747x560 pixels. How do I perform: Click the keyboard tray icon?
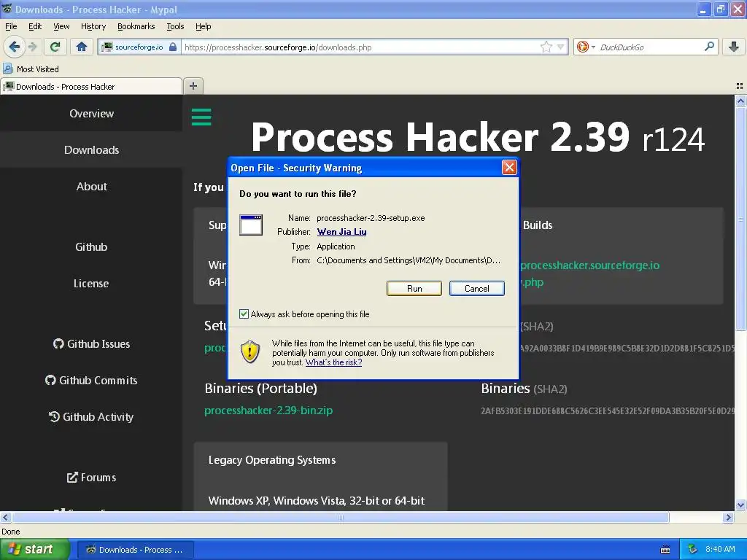pyautogui.click(x=665, y=550)
